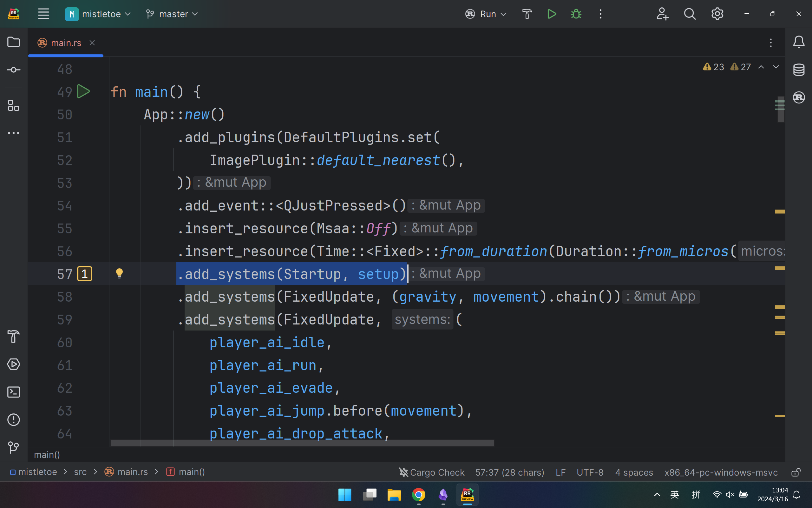This screenshot has height=508, width=812.
Task: Open the Build hammer tool window in the sidebar
Action: [x=13, y=336]
